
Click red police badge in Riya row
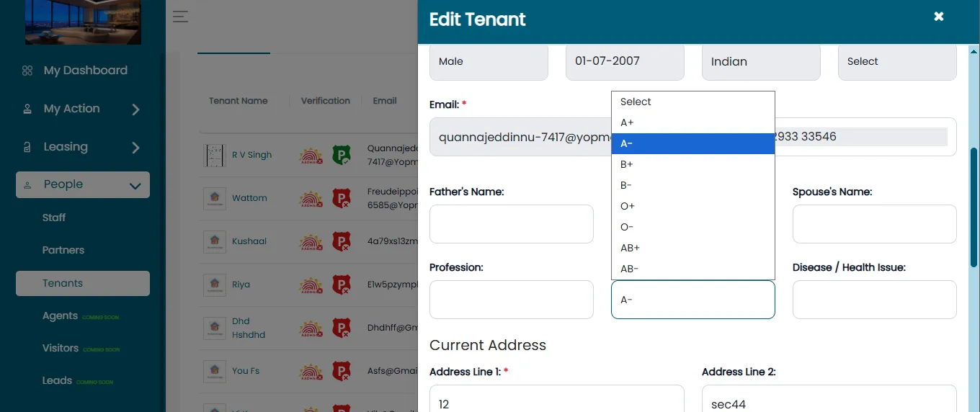click(341, 285)
